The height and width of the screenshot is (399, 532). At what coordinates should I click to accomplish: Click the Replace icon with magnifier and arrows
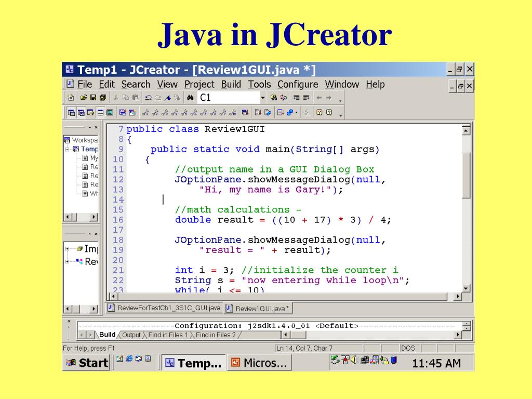(x=284, y=98)
